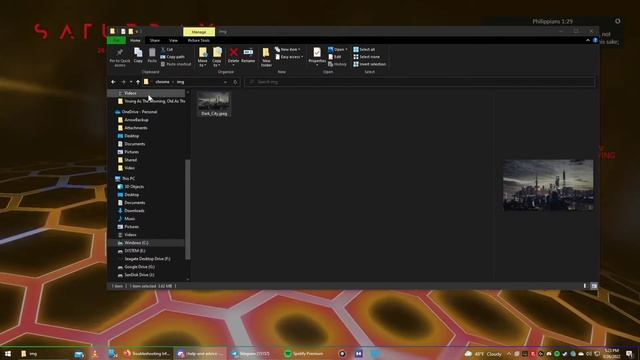Click the red Delete X icon
This screenshot has height=360, width=640.
click(233, 52)
